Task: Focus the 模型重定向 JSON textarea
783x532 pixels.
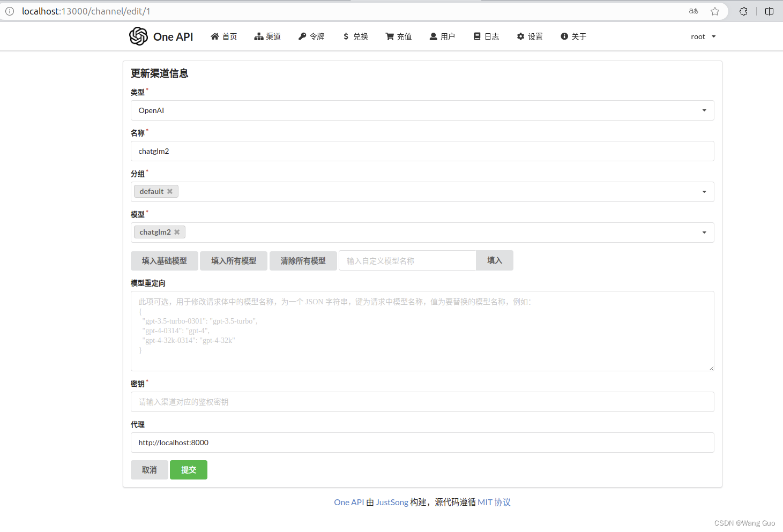Action: [422, 331]
